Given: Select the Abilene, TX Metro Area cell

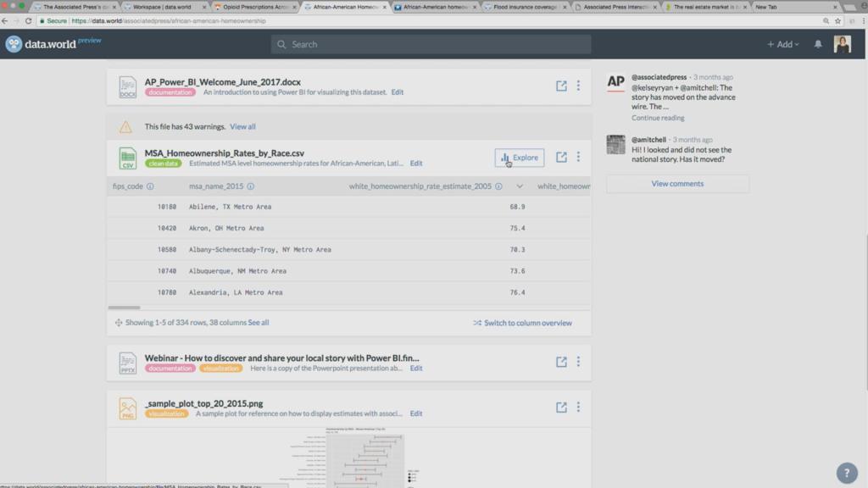Looking at the screenshot, I should (x=230, y=207).
